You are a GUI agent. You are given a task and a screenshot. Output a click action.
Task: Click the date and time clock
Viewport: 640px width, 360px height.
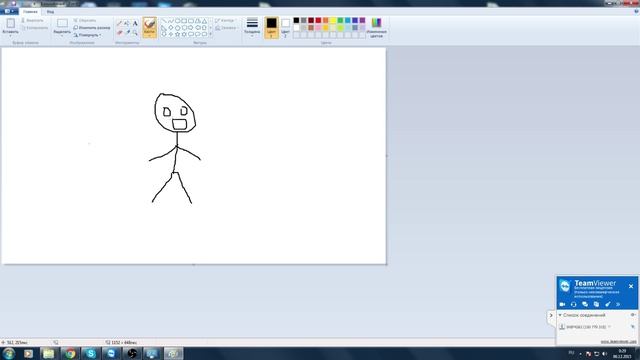point(622,353)
